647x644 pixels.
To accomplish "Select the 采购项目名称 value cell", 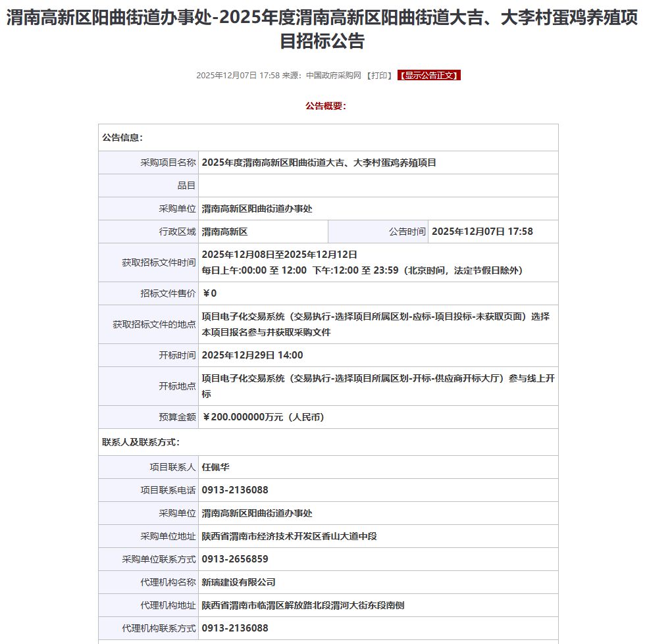I will [x=319, y=162].
